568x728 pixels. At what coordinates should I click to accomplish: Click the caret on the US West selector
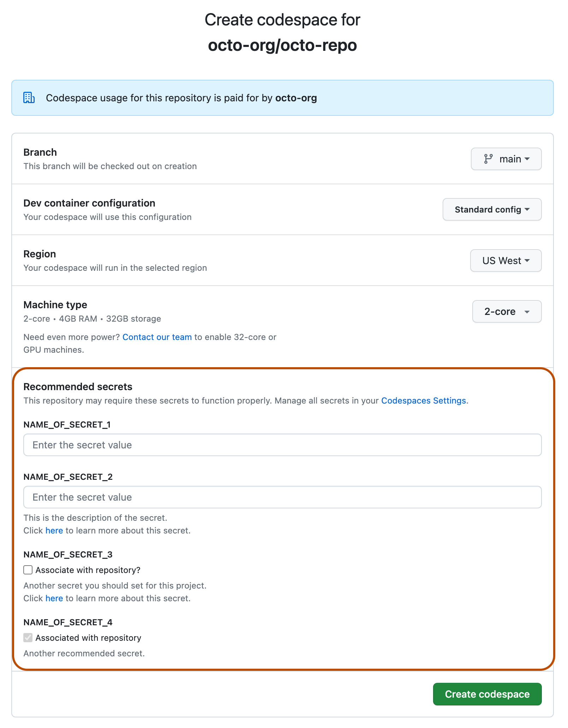[x=527, y=261]
